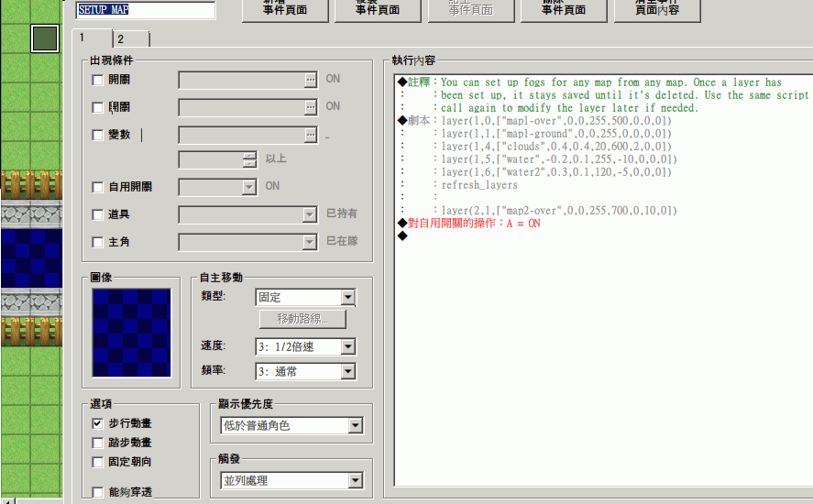Screen dimensions: 813x504
Task: Click the SETUP MAP name field
Action: point(146,10)
